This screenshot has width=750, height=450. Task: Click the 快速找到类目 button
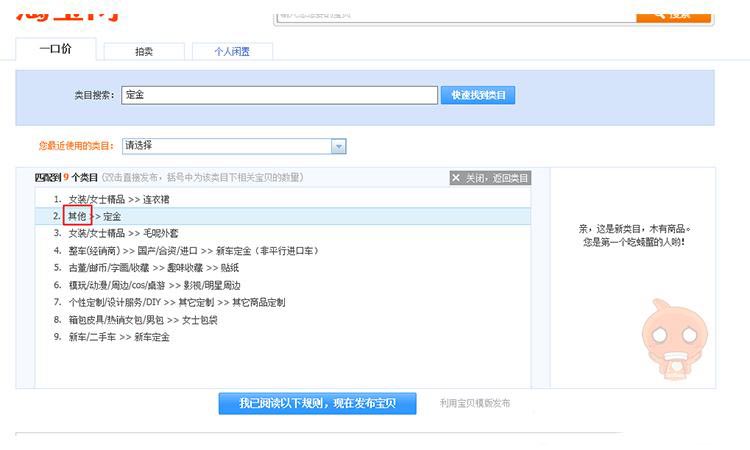478,95
